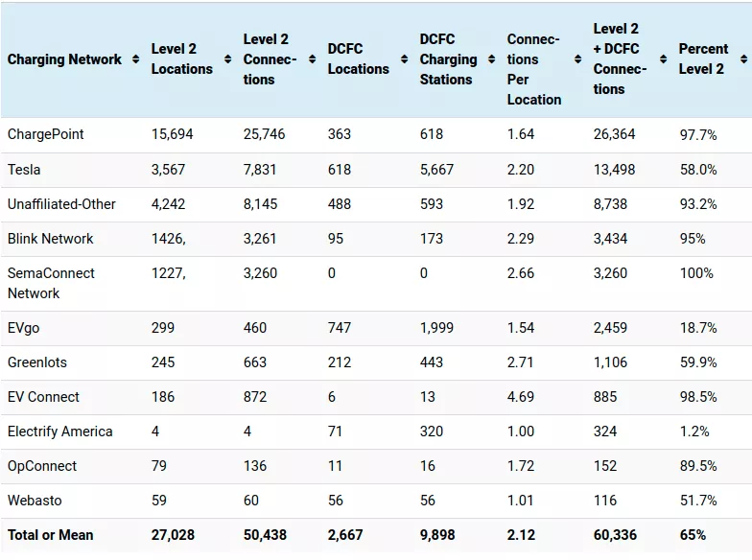
Task: Select the Electrify America network name
Action: [x=59, y=432]
